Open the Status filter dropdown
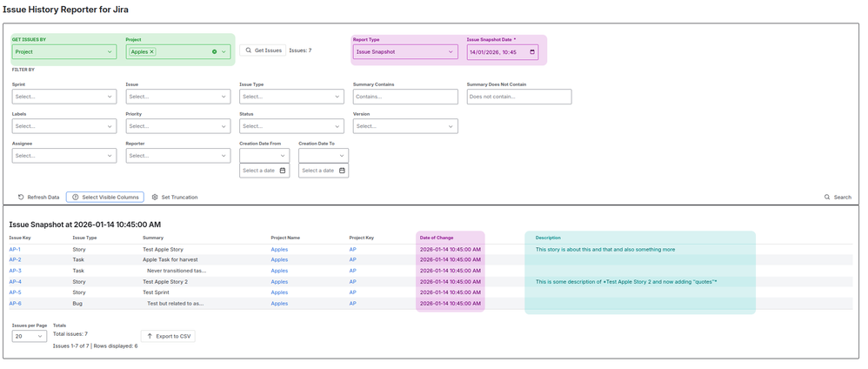The width and height of the screenshot is (868, 369). pyautogui.click(x=291, y=126)
